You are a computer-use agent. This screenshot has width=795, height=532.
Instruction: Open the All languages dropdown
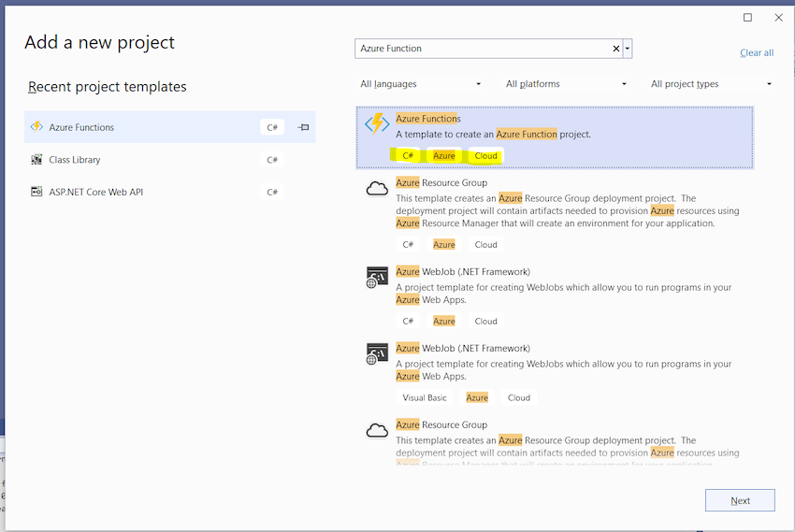(420, 84)
